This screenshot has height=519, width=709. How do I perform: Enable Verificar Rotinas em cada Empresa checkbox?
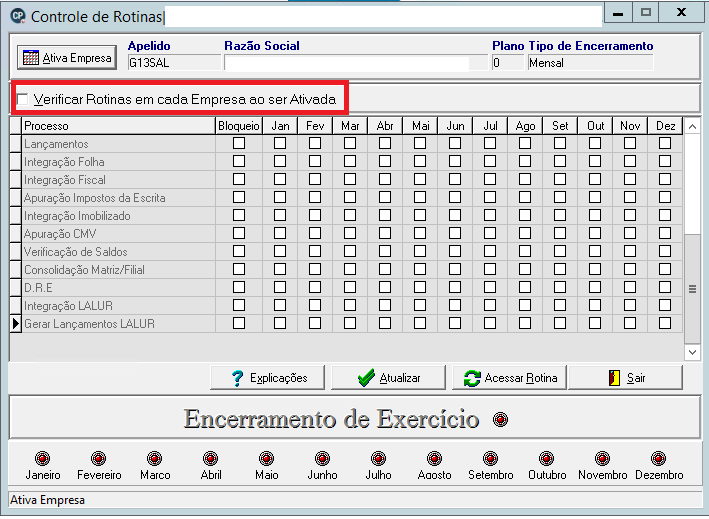click(x=23, y=99)
